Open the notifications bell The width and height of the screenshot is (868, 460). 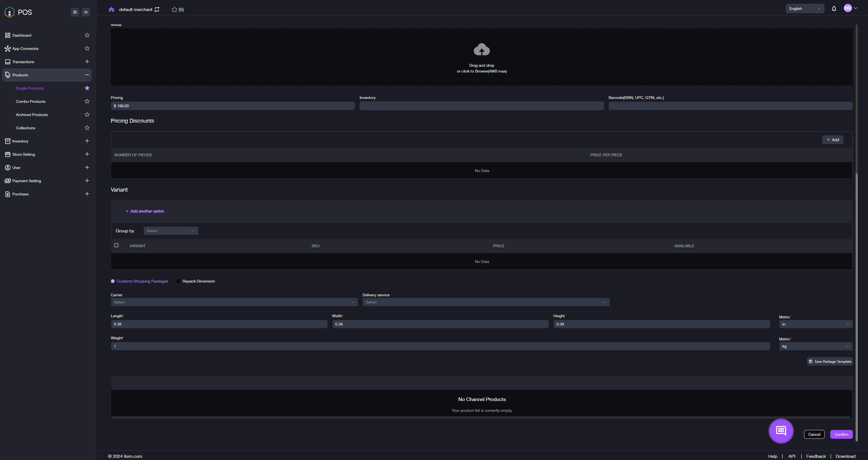[x=834, y=9]
